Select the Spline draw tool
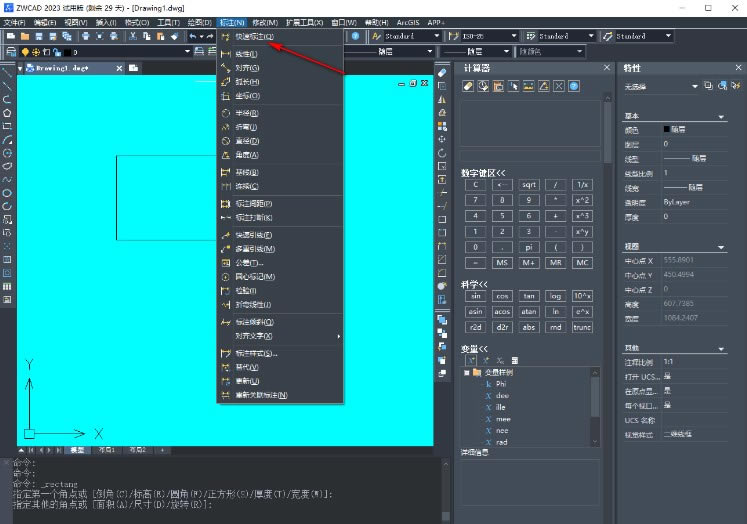This screenshot has height=524, width=747. (x=7, y=180)
